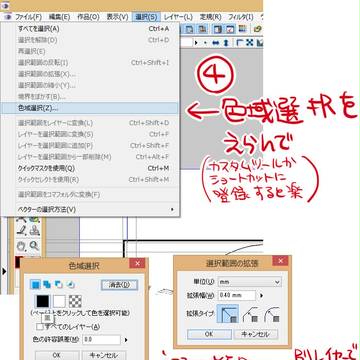This screenshot has height=360, width=360.
Task: Click the application icon left of ファイル menu
Action: click(7, 17)
